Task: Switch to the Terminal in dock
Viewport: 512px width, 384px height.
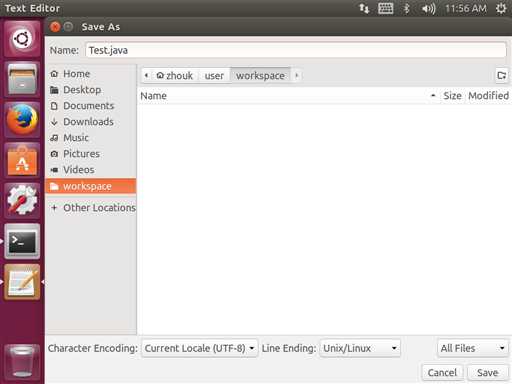Action: (x=22, y=241)
